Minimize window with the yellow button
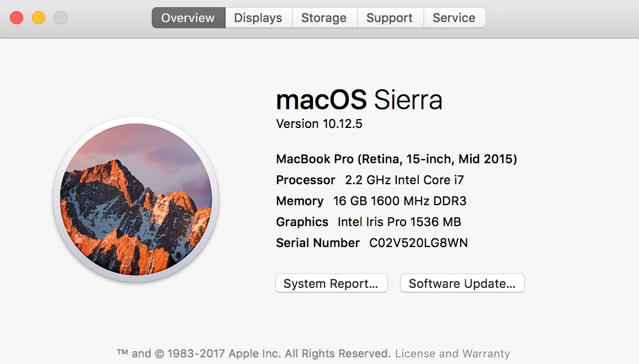The height and width of the screenshot is (364, 639). click(39, 18)
